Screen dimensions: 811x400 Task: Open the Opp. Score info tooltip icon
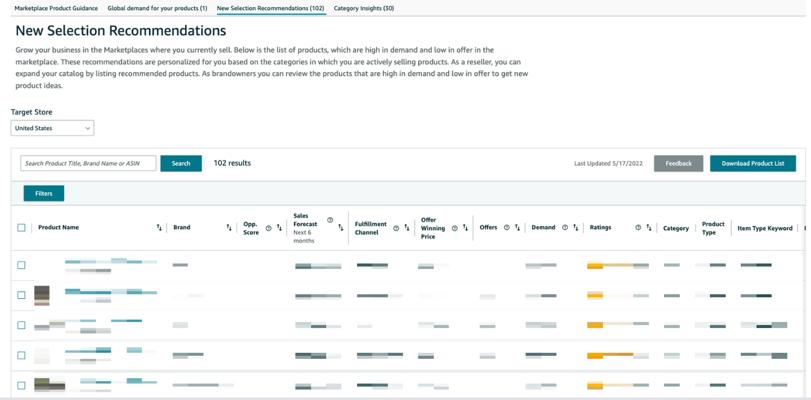[268, 228]
